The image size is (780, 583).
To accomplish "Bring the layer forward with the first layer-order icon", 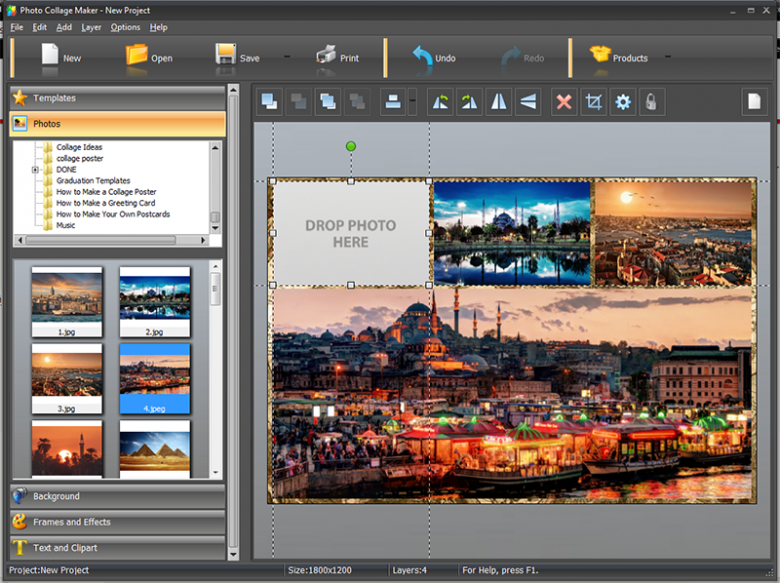I will 269,102.
